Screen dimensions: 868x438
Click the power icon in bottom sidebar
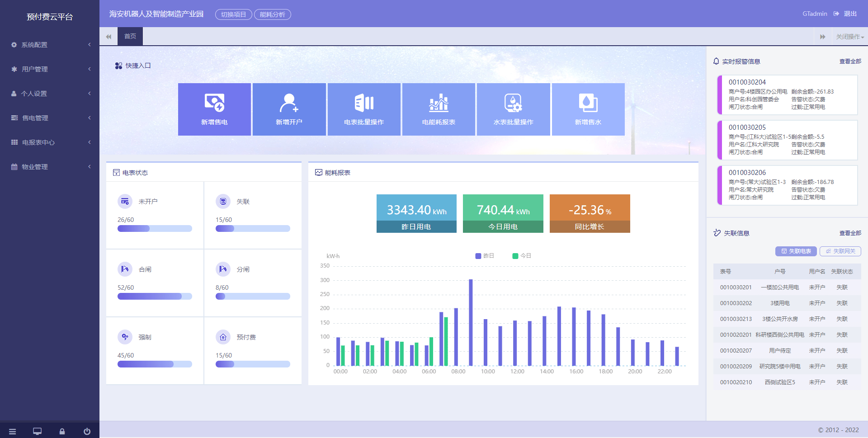(x=87, y=431)
